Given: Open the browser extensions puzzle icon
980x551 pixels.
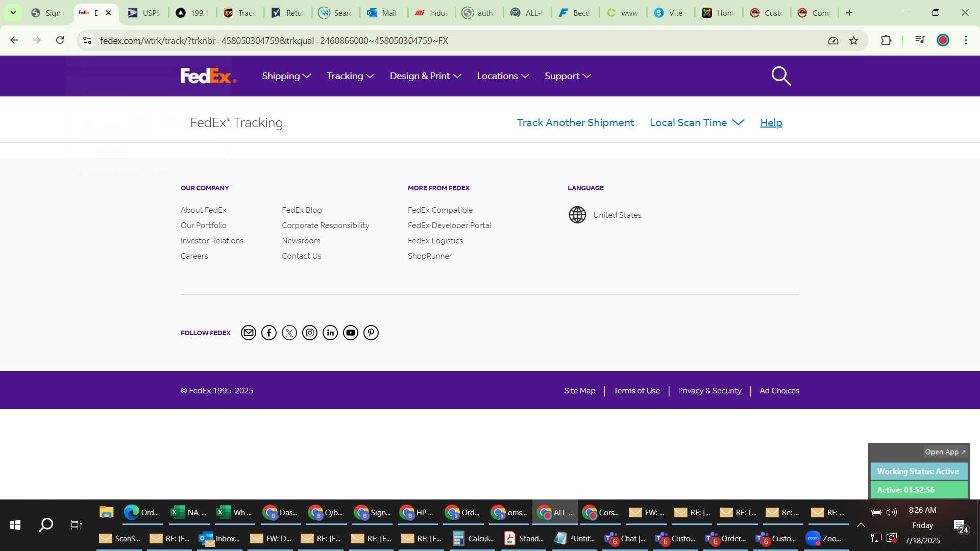Looking at the screenshot, I should (886, 40).
